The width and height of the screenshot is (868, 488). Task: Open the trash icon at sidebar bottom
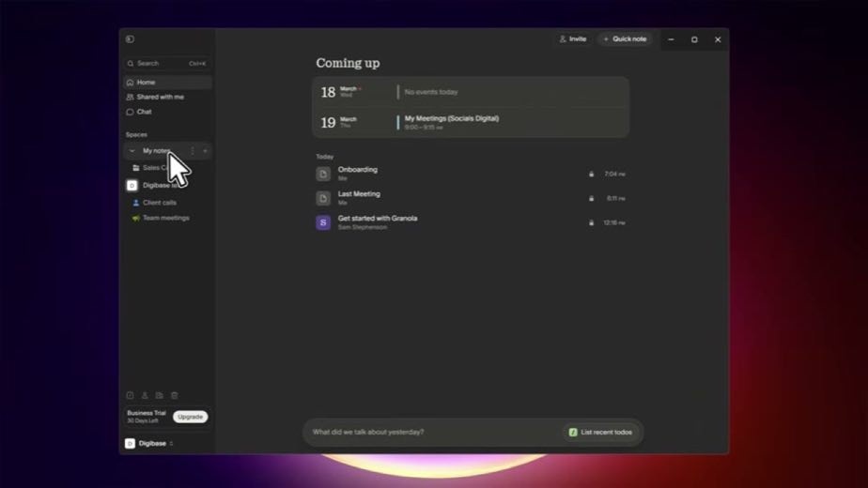pyautogui.click(x=175, y=396)
